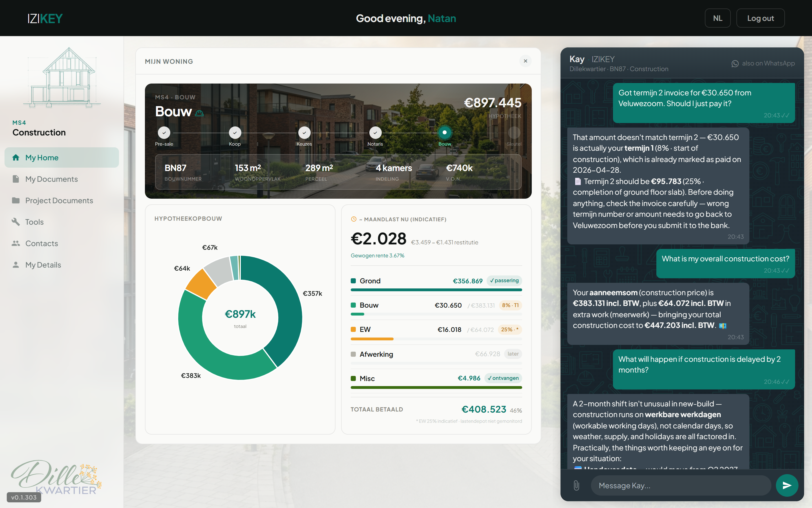Open Project Documents in the sidebar
This screenshot has height=508, width=812.
click(62, 200)
